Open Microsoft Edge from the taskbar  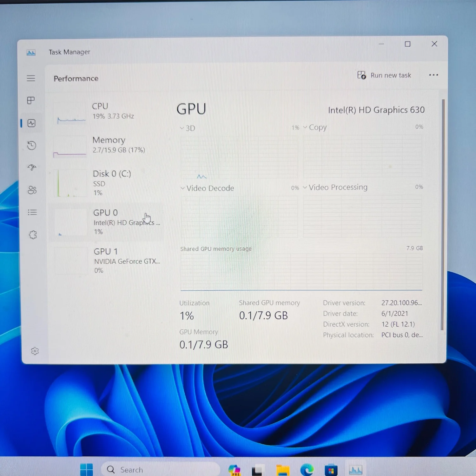(x=307, y=470)
